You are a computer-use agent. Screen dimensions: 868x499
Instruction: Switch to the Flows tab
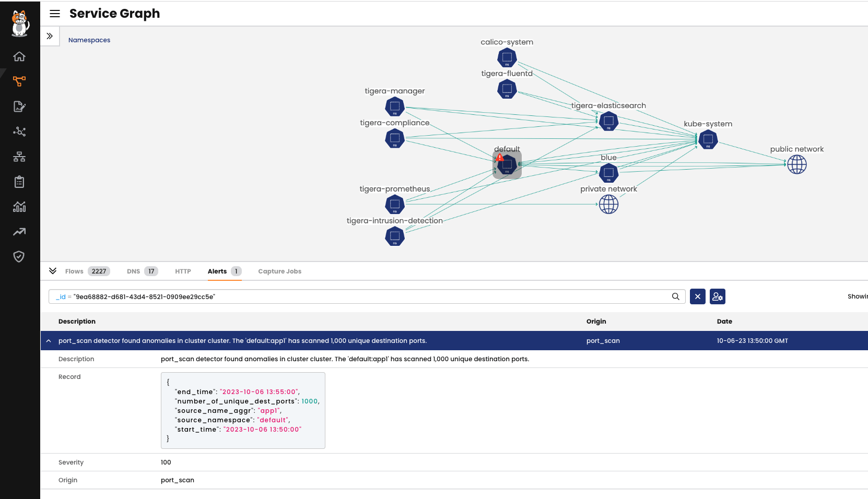click(87, 271)
